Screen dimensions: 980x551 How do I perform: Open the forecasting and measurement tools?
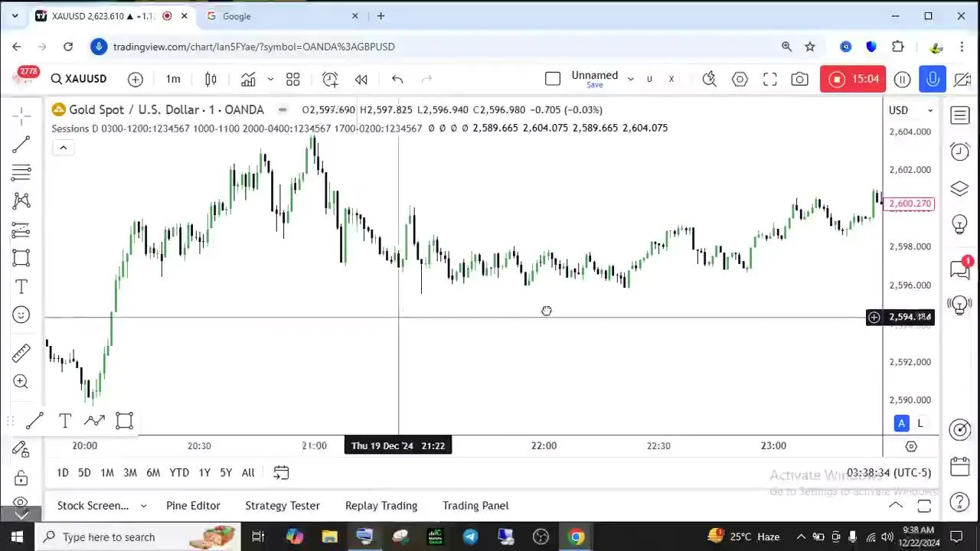point(21,230)
